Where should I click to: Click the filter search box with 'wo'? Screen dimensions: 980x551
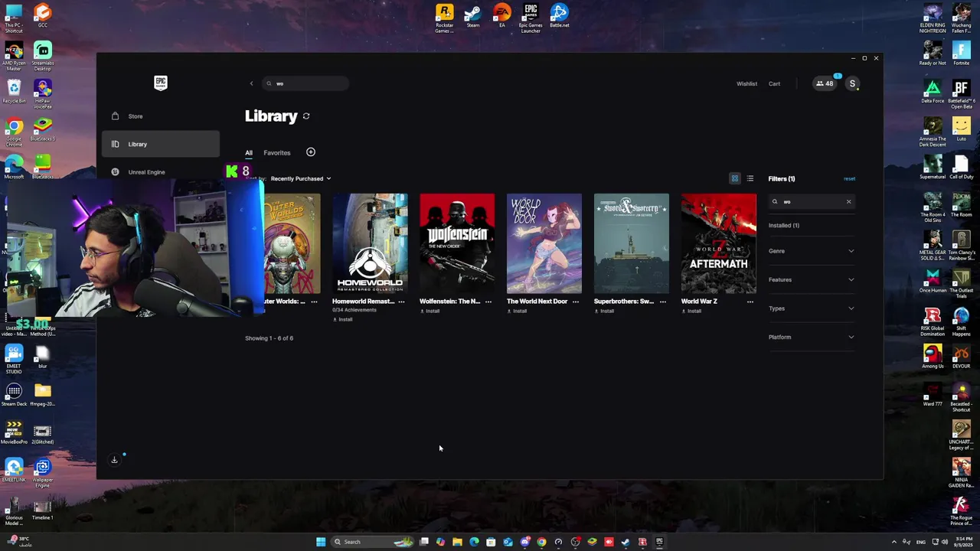tap(810, 202)
